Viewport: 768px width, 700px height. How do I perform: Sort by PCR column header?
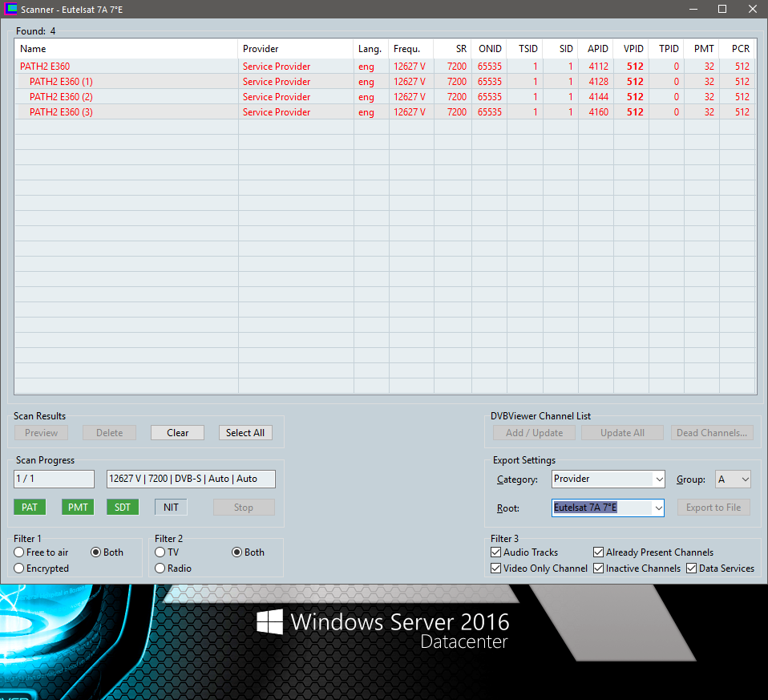point(738,49)
